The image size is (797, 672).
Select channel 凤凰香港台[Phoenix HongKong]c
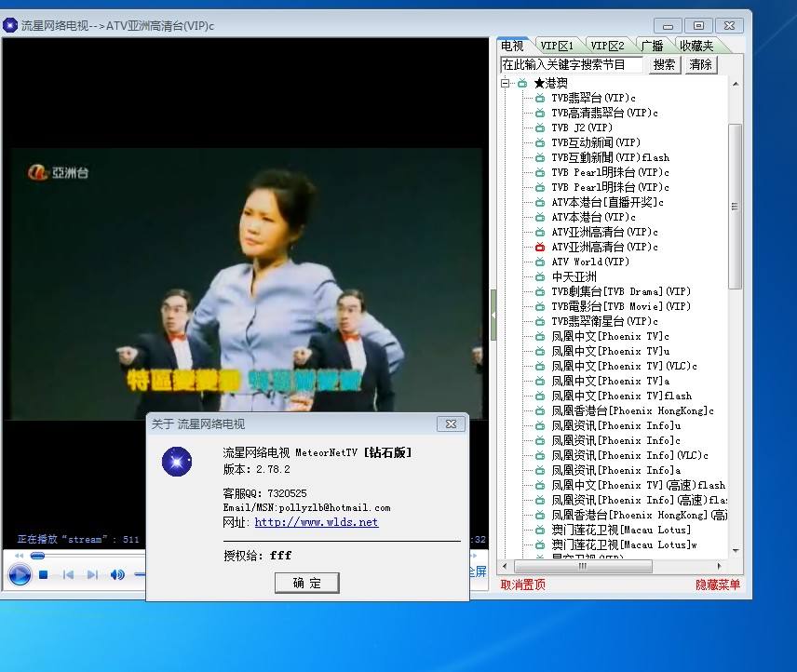632,410
